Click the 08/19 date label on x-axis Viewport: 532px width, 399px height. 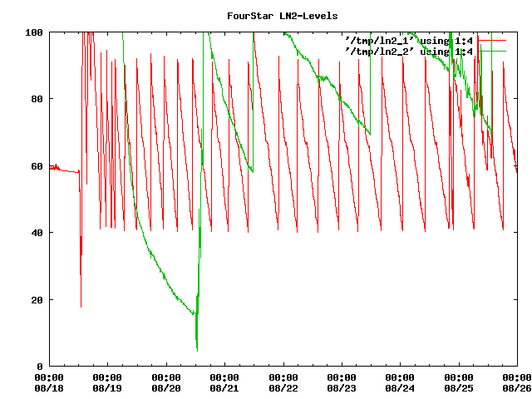pos(108,387)
